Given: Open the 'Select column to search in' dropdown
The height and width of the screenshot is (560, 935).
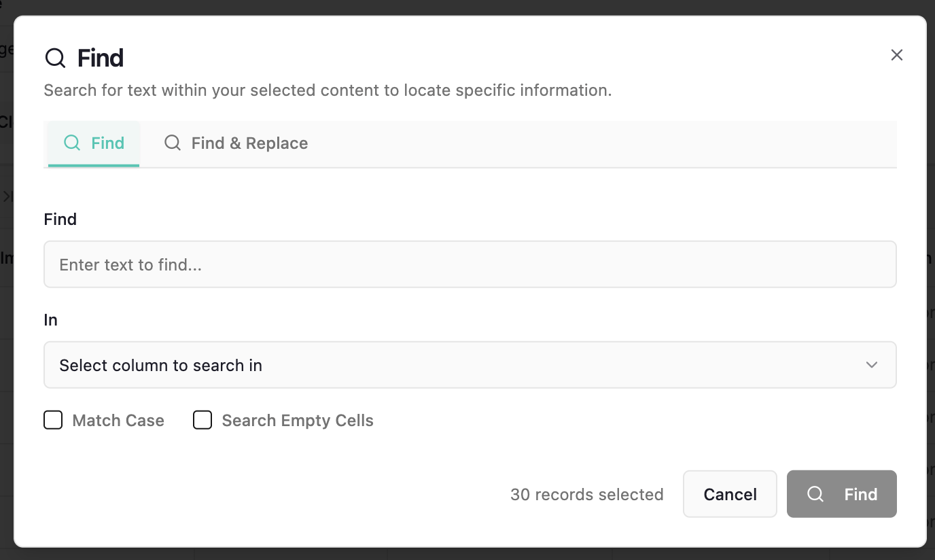Looking at the screenshot, I should [x=470, y=365].
